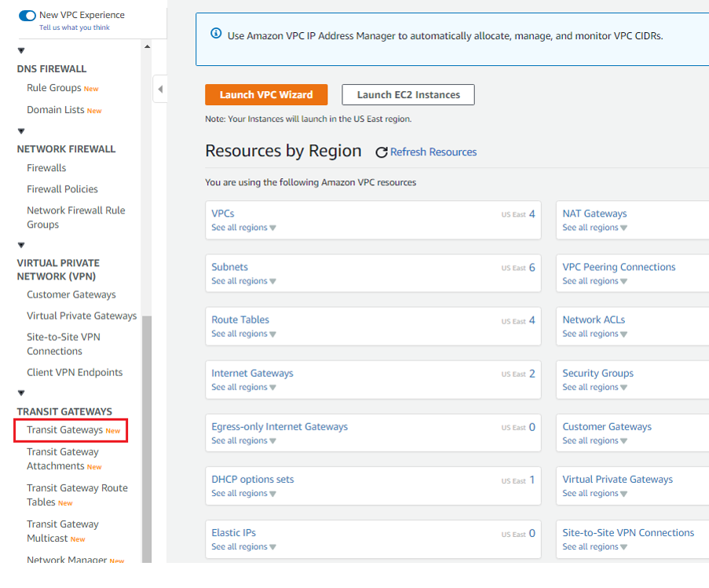Expand 'See all regions' under NAT Gateways
Screen dimensions: 709x588
click(x=594, y=228)
